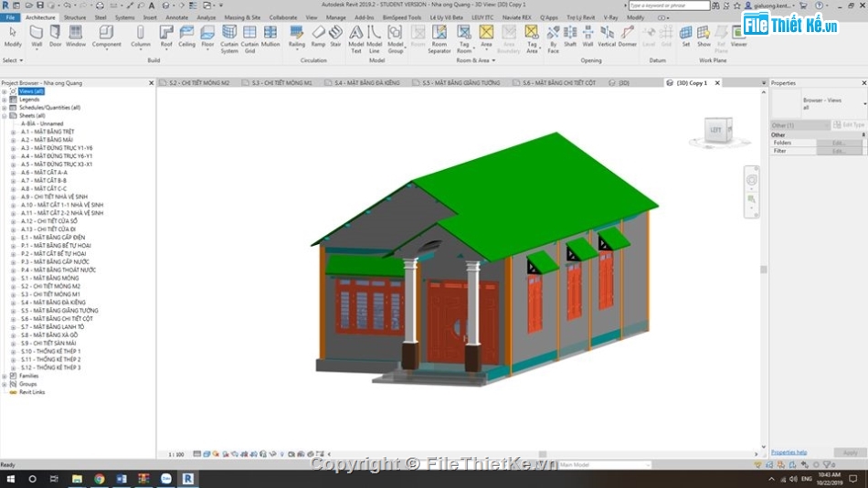
Task: Select the Wall tool
Action: point(37,36)
